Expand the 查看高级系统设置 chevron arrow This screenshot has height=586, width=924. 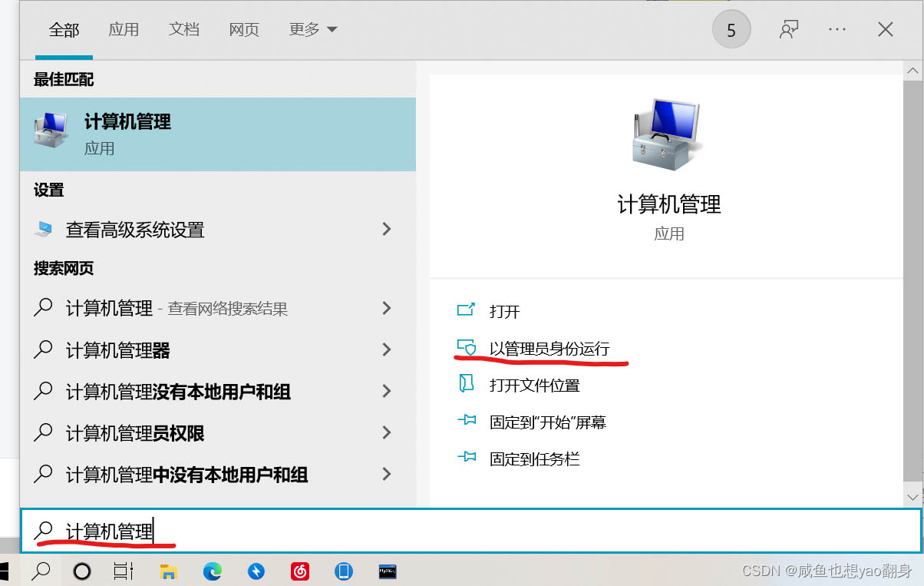[387, 229]
